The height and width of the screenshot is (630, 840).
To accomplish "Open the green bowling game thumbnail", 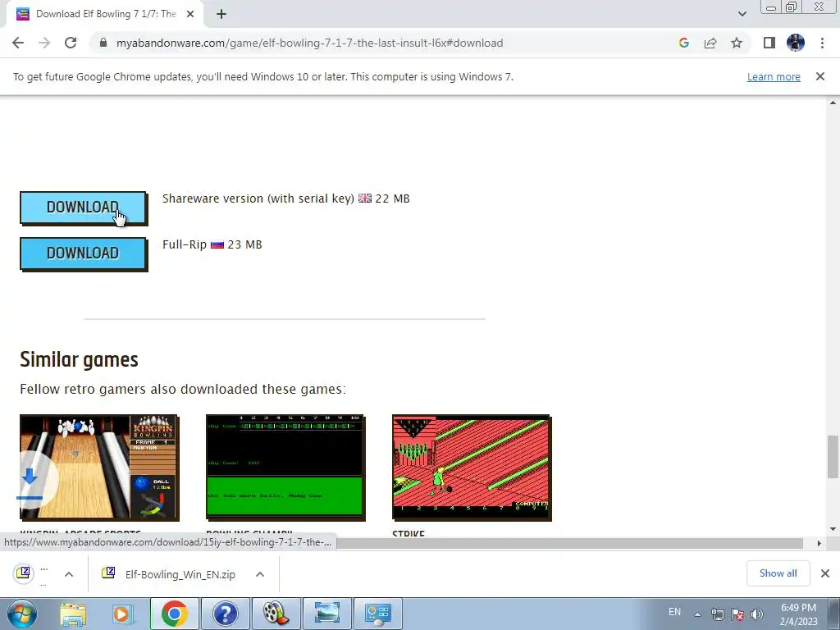I will [285, 467].
